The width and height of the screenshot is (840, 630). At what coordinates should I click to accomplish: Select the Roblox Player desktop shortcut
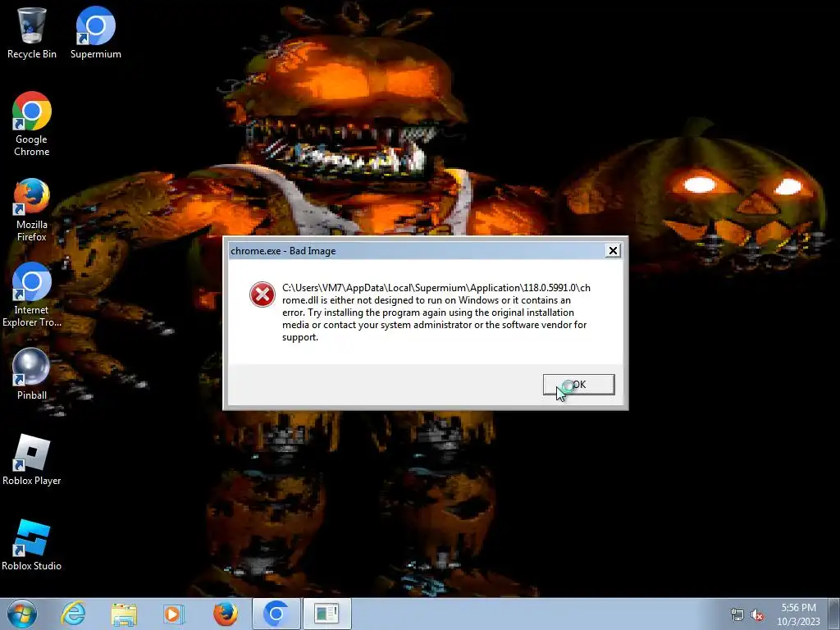pos(32,459)
